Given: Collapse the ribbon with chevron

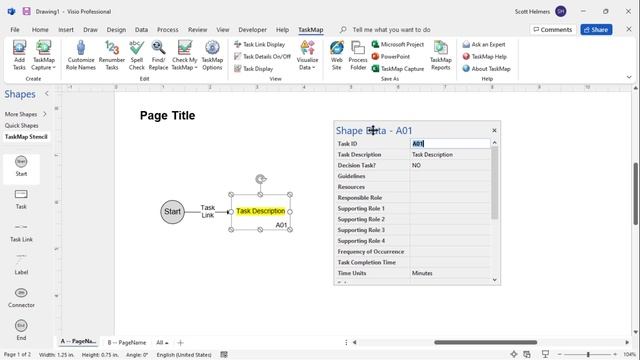Looking at the screenshot, I should pyautogui.click(x=629, y=77).
